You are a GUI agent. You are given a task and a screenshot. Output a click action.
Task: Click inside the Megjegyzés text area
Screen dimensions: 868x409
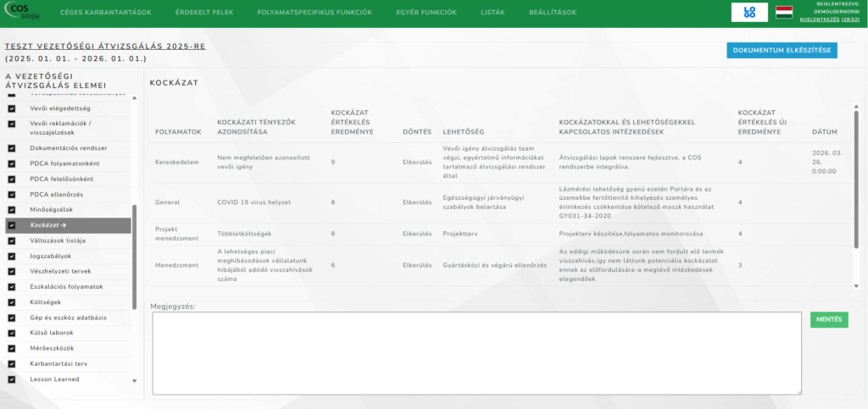tap(476, 352)
